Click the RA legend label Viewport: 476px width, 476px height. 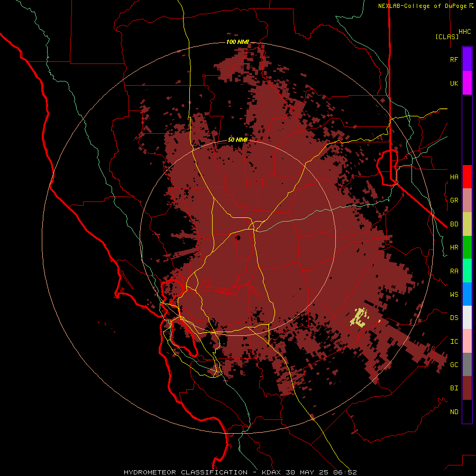(454, 271)
